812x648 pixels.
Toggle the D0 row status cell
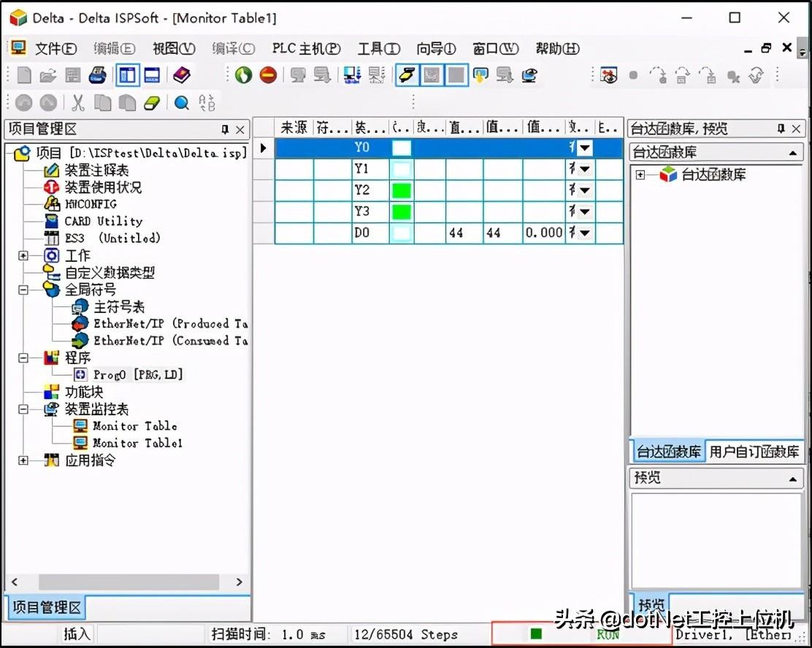tap(402, 233)
